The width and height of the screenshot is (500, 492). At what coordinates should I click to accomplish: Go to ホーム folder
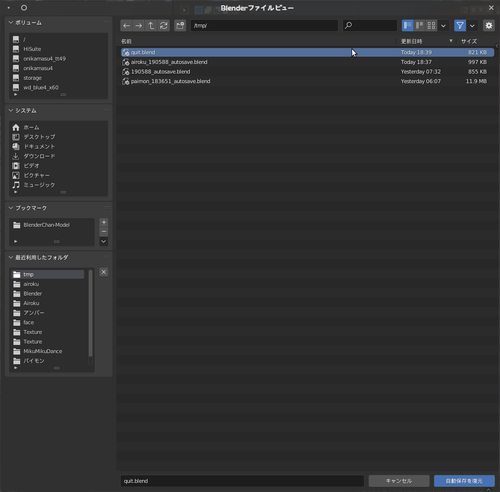58,128
